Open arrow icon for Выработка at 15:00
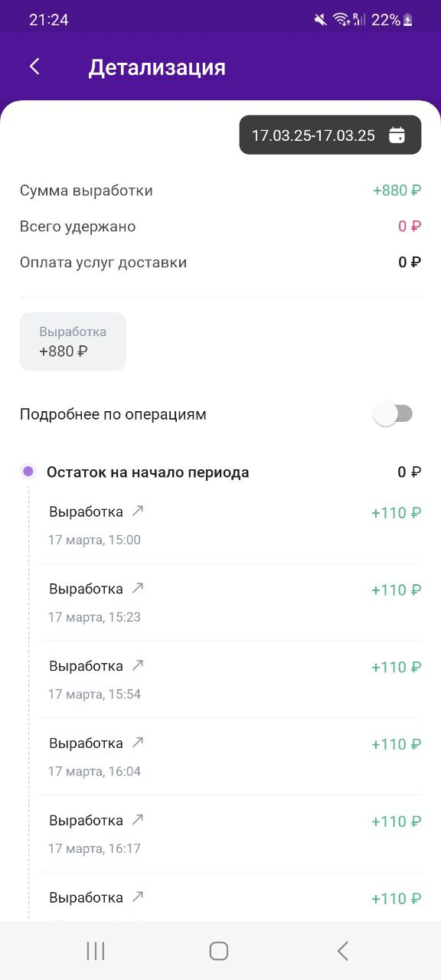This screenshot has height=980, width=441. coord(138,511)
